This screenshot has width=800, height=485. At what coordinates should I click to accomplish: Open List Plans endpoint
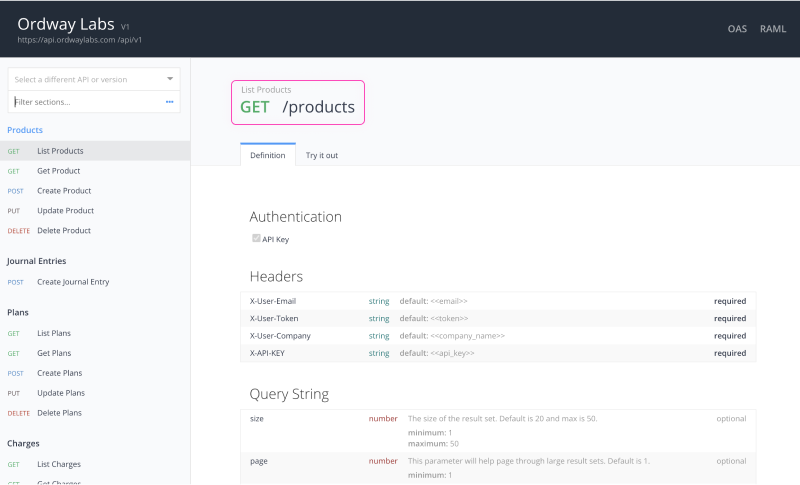[54, 333]
